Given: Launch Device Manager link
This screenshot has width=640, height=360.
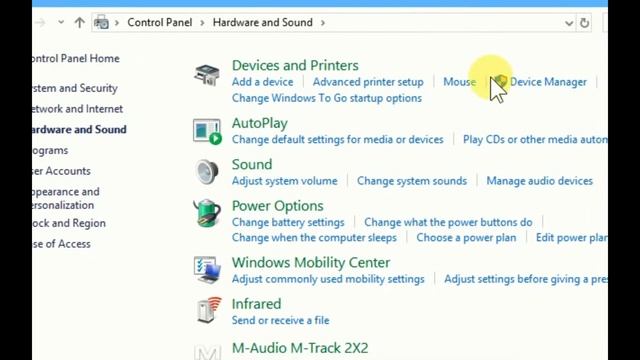Looking at the screenshot, I should pyautogui.click(x=548, y=82).
